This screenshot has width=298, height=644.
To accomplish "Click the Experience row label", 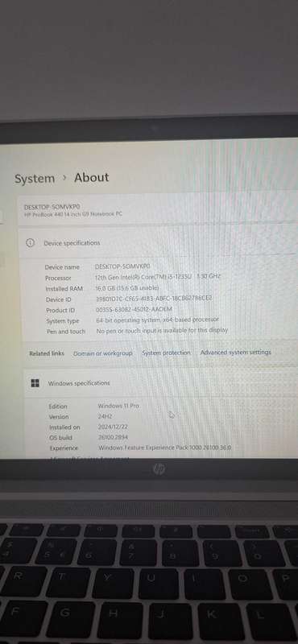I will (x=64, y=448).
